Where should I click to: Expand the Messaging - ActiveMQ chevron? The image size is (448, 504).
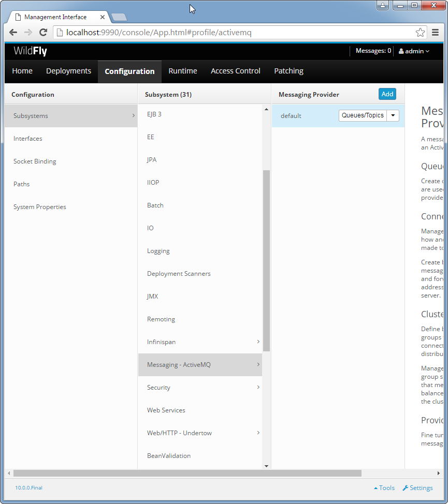pos(258,364)
